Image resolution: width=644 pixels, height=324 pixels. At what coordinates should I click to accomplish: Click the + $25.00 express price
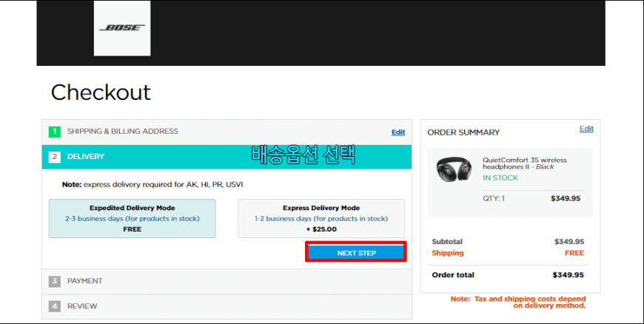coord(321,229)
